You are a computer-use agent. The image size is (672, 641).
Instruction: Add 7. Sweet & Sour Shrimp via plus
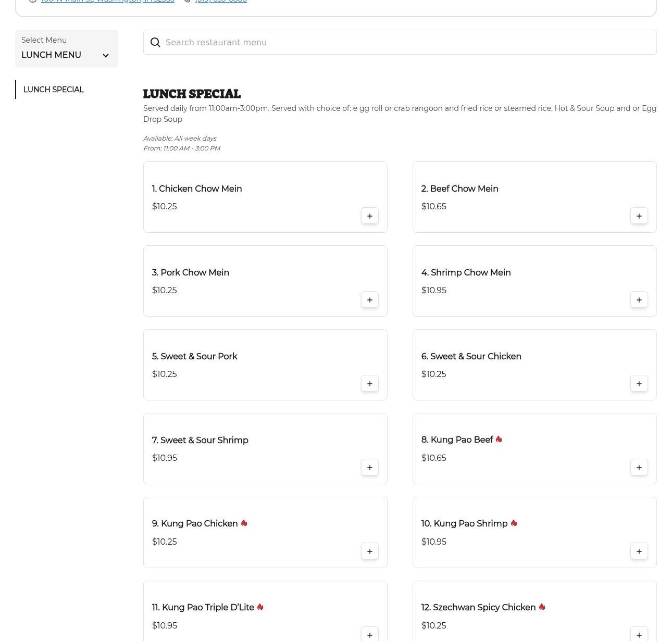pyautogui.click(x=370, y=468)
